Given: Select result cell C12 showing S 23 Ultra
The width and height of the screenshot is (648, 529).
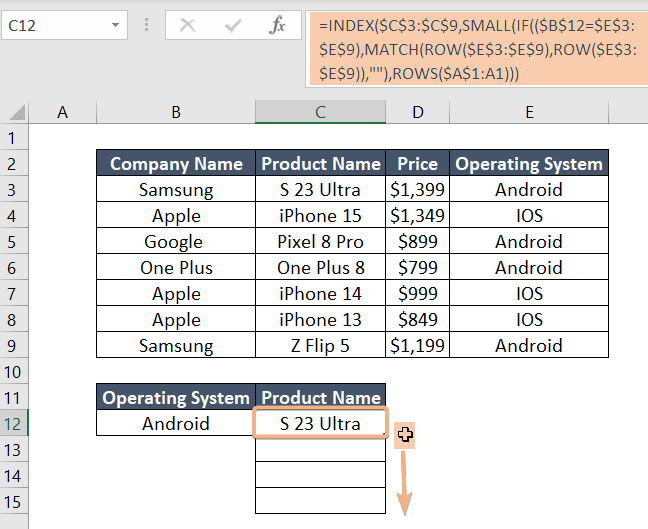Looking at the screenshot, I should click(320, 423).
